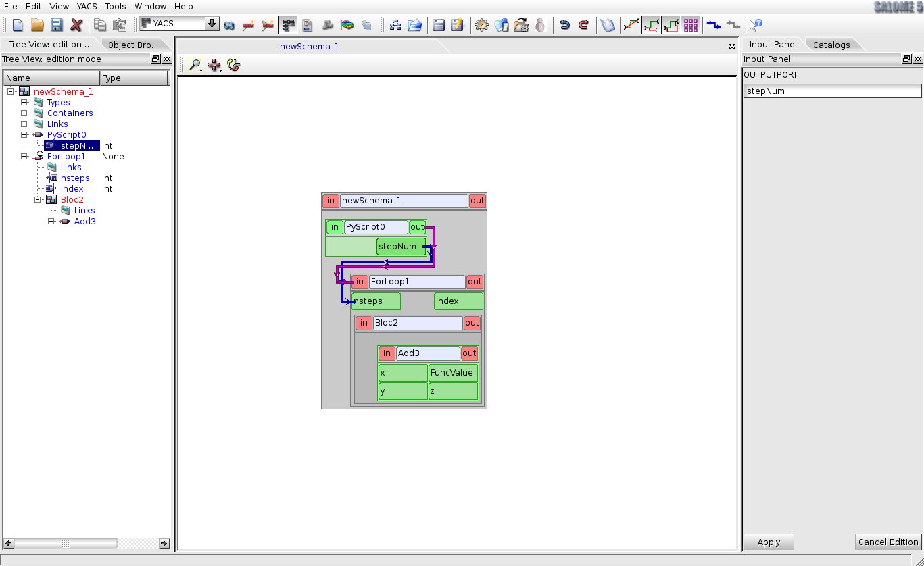This screenshot has width=924, height=566.
Task: Float the Input Panel dock
Action: (906, 59)
